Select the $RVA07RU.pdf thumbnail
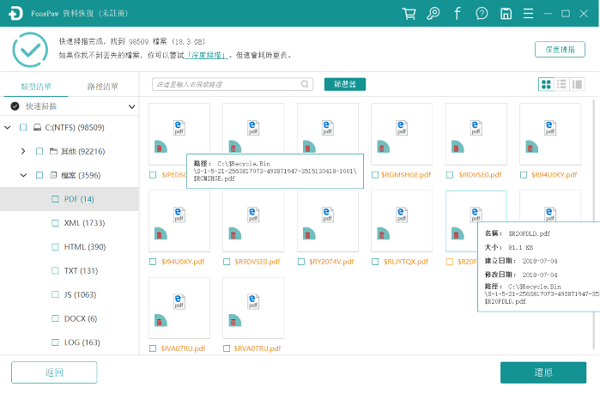The width and height of the screenshot is (600, 393). [x=253, y=308]
